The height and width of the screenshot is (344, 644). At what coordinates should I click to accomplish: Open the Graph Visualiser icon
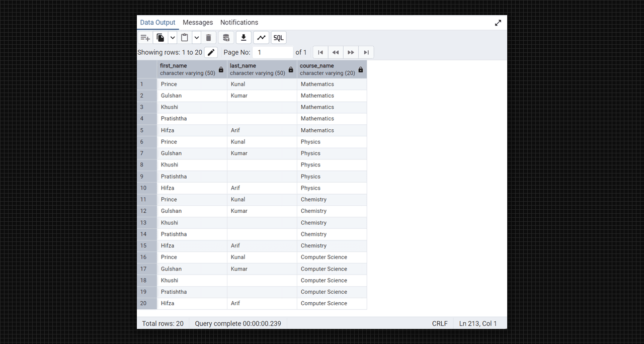point(261,38)
